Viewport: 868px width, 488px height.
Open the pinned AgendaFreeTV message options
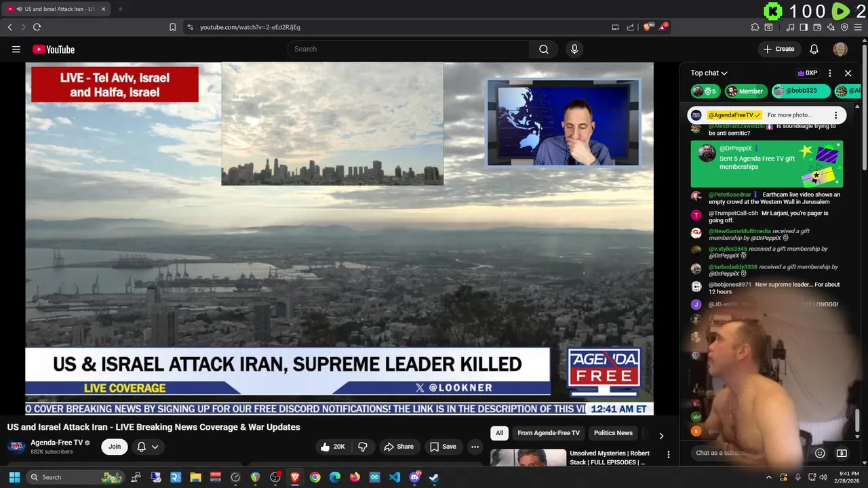tap(835, 115)
